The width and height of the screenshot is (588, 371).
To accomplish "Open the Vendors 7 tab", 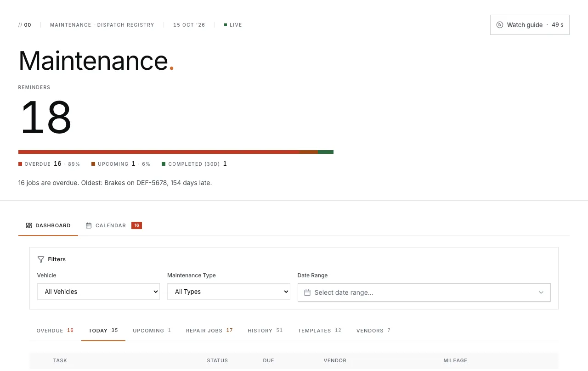I will (373, 331).
